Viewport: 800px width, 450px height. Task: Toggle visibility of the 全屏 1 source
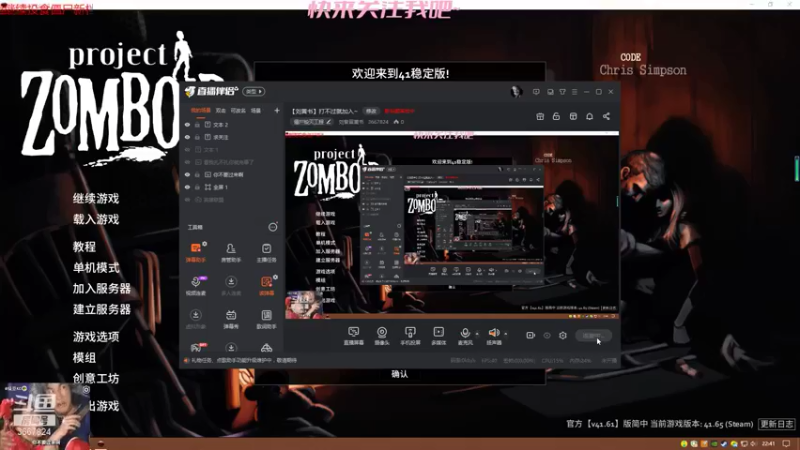point(187,187)
